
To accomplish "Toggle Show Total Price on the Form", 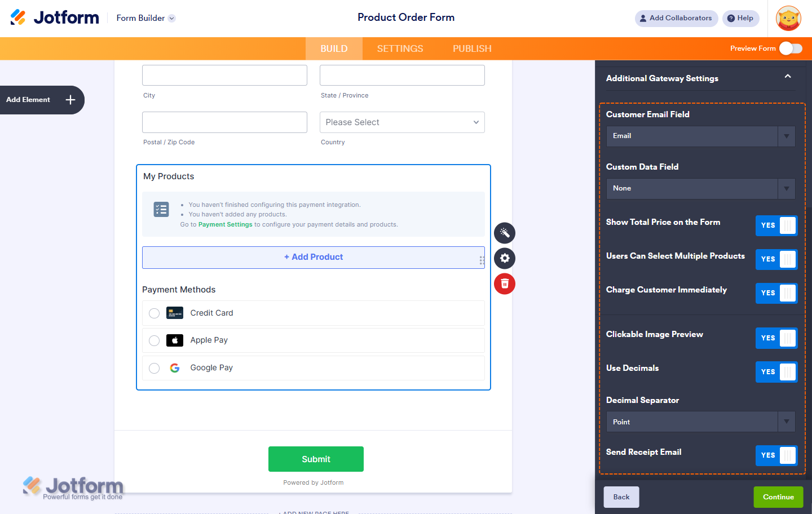I will click(776, 225).
